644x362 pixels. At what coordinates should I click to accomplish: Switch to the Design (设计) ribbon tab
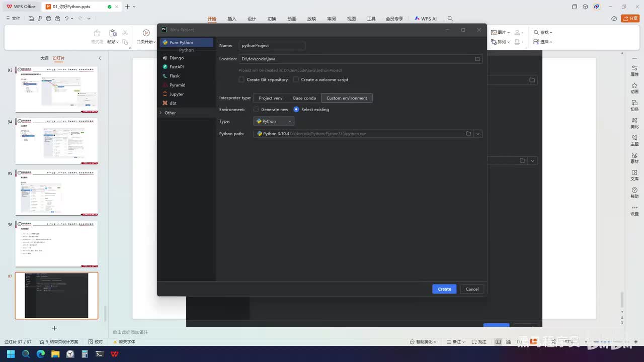coord(252,19)
